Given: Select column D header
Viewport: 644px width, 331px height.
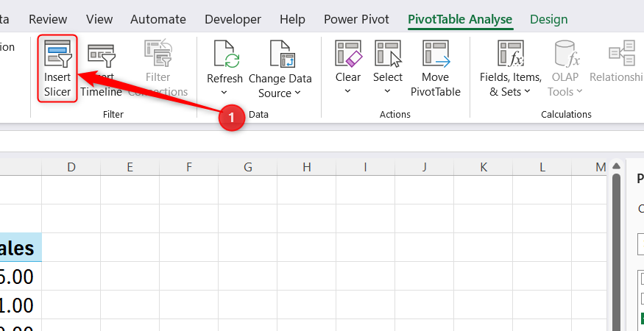Looking at the screenshot, I should (71, 167).
